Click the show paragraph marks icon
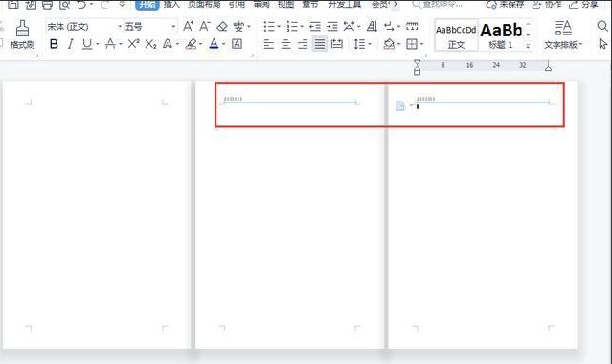The height and width of the screenshot is (364, 612). click(x=389, y=27)
